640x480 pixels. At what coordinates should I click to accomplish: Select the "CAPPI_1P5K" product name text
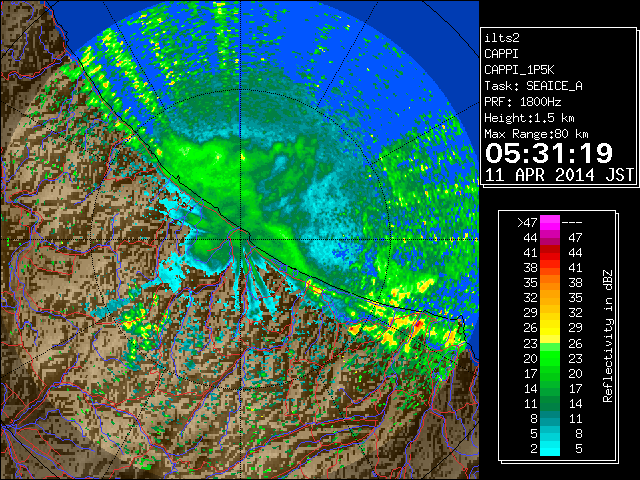(519, 70)
